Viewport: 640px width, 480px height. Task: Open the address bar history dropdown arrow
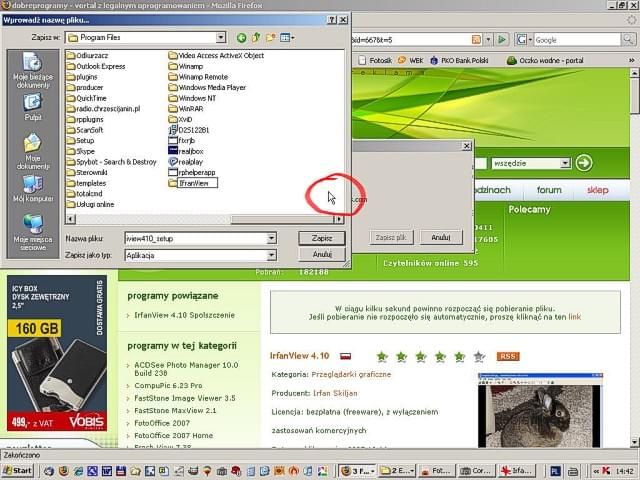pyautogui.click(x=488, y=40)
